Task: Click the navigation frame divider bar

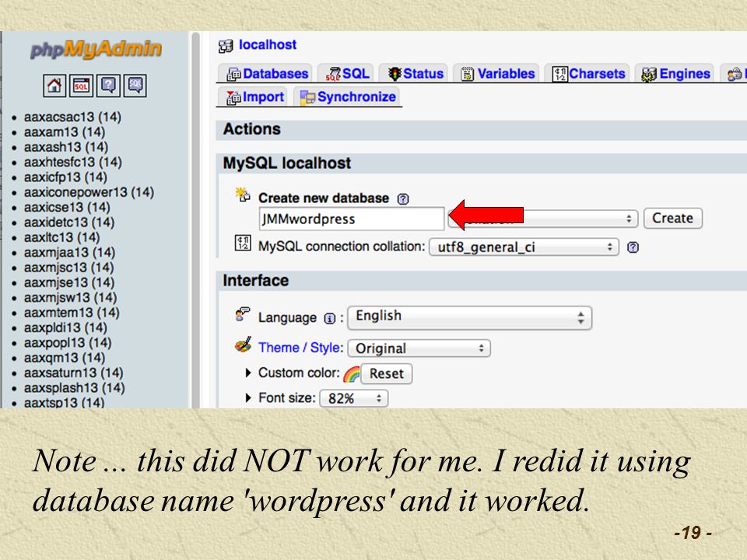Action: click(x=196, y=219)
